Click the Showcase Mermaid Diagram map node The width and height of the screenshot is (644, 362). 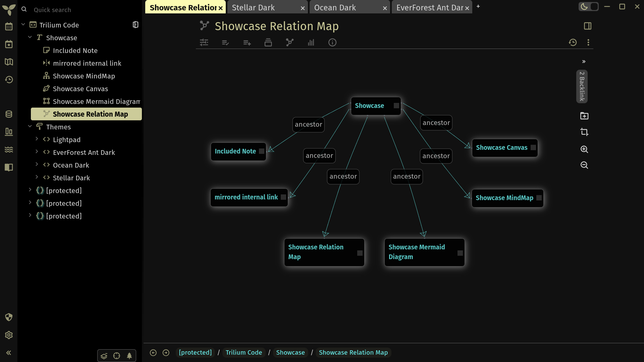[x=425, y=252]
